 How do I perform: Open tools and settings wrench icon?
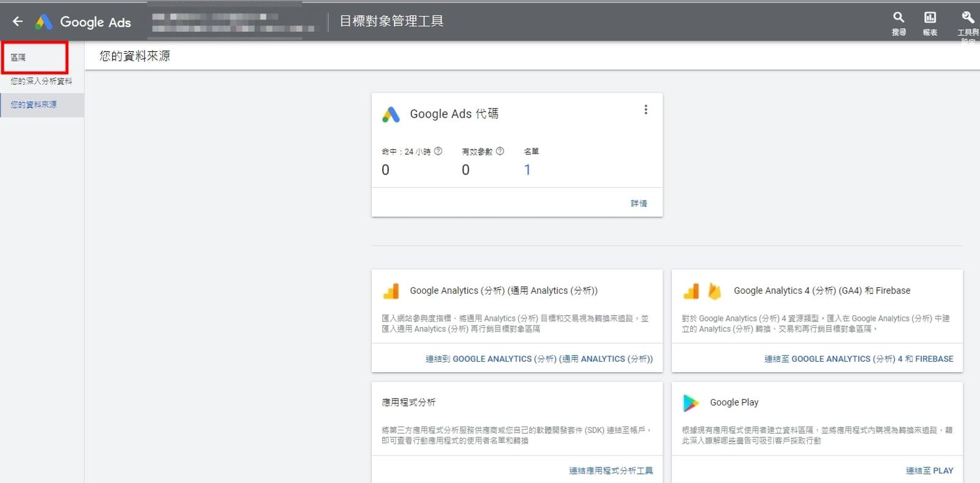coord(968,17)
